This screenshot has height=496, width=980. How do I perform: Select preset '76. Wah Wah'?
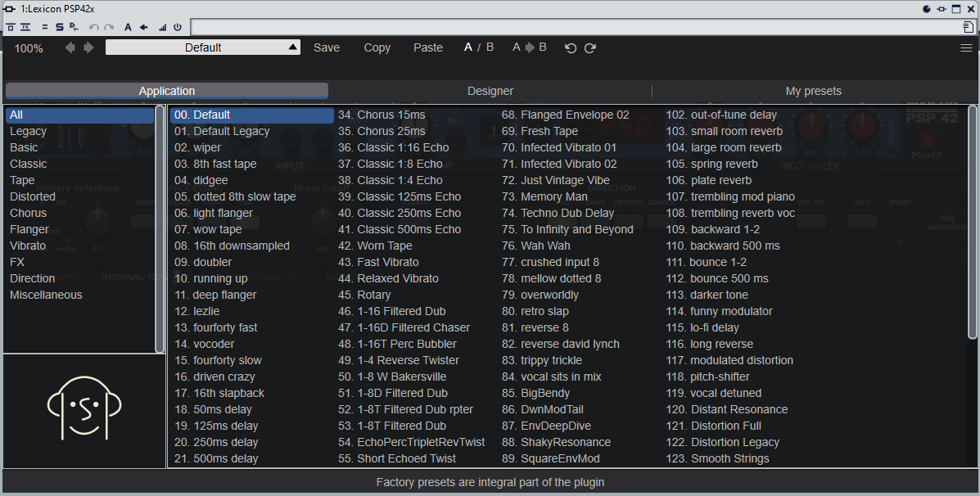[580, 246]
